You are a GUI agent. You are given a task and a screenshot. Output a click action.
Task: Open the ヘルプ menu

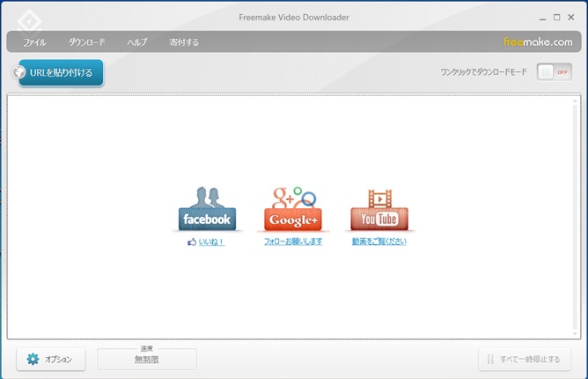136,41
